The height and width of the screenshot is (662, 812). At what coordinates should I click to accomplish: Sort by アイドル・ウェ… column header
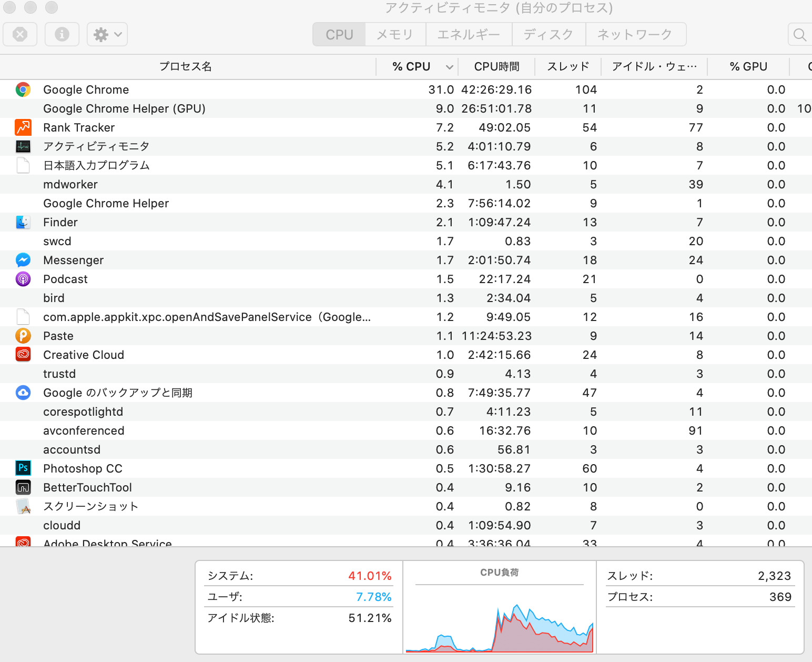tap(654, 66)
